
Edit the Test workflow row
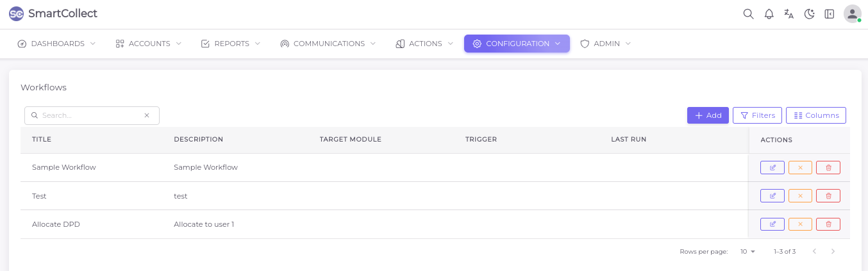(x=772, y=196)
